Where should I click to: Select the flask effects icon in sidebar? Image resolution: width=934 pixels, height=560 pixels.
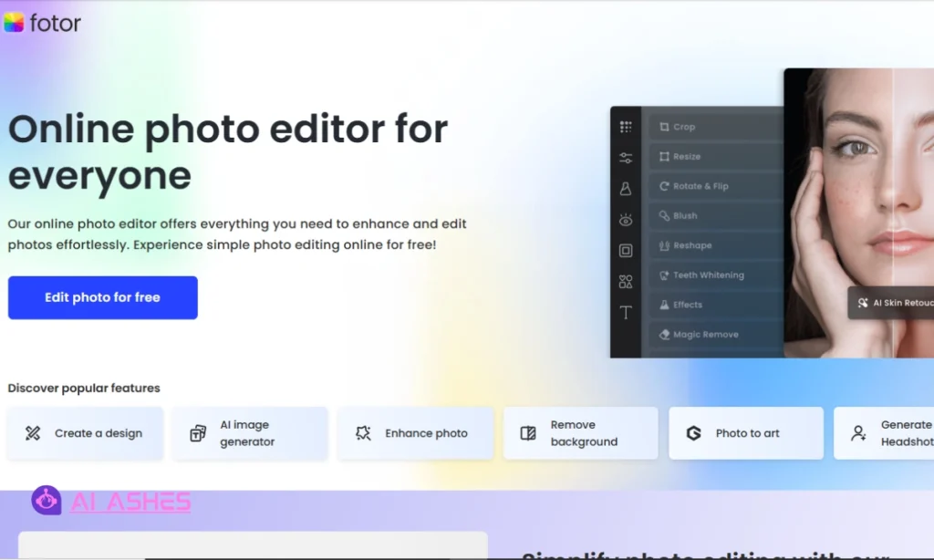(x=626, y=189)
